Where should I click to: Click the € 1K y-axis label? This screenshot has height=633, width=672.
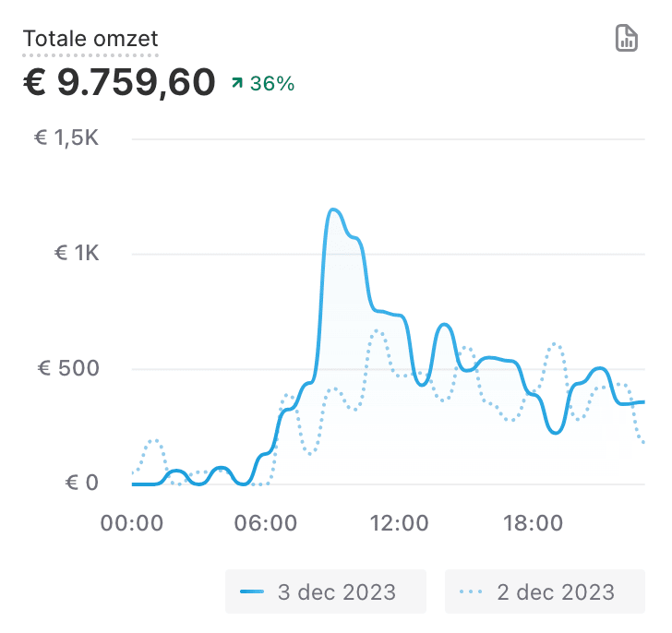74,254
